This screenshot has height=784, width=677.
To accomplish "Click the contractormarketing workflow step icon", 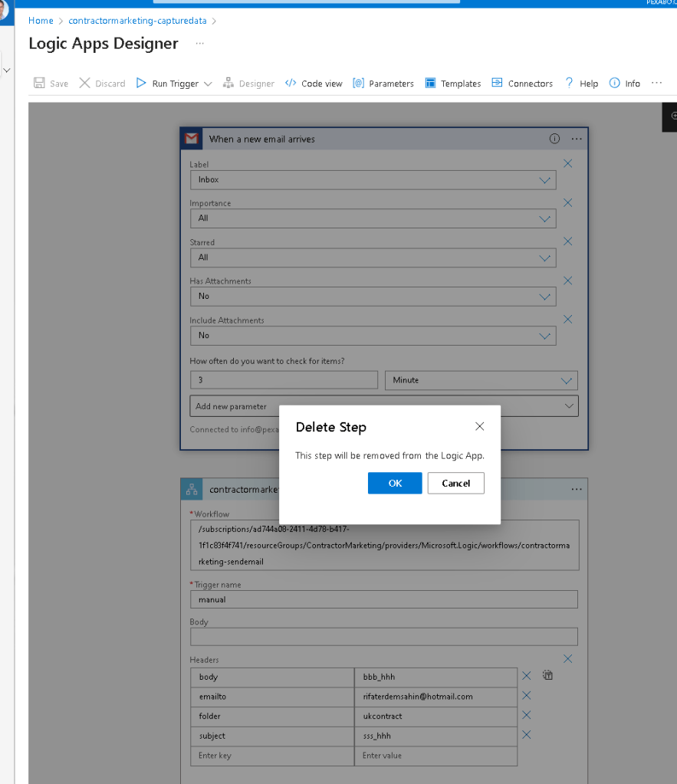I will point(192,490).
